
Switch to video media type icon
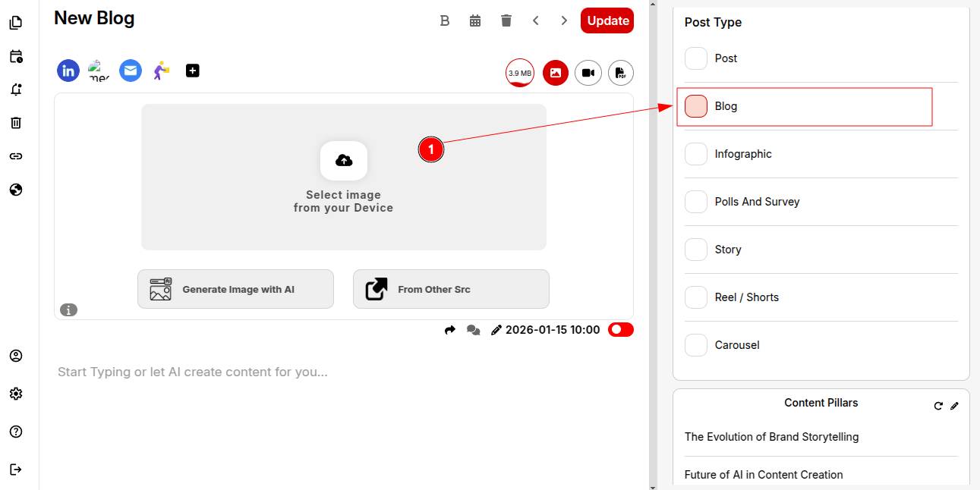pos(588,73)
